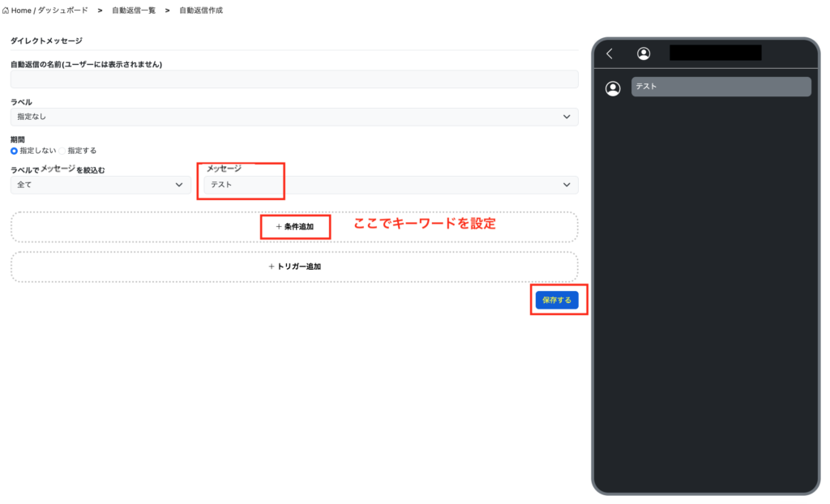Click the chevron arrow on ラベル field
This screenshot has height=504, width=830.
567,117
